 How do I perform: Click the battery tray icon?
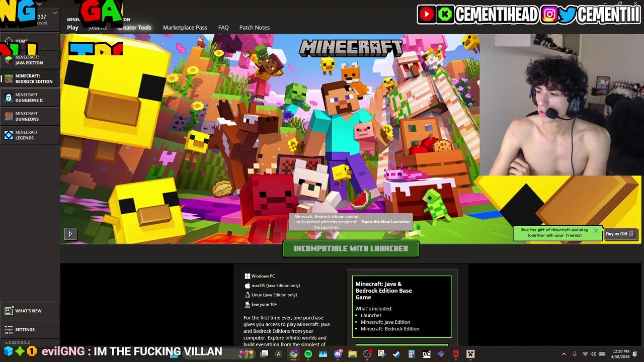[602, 354]
